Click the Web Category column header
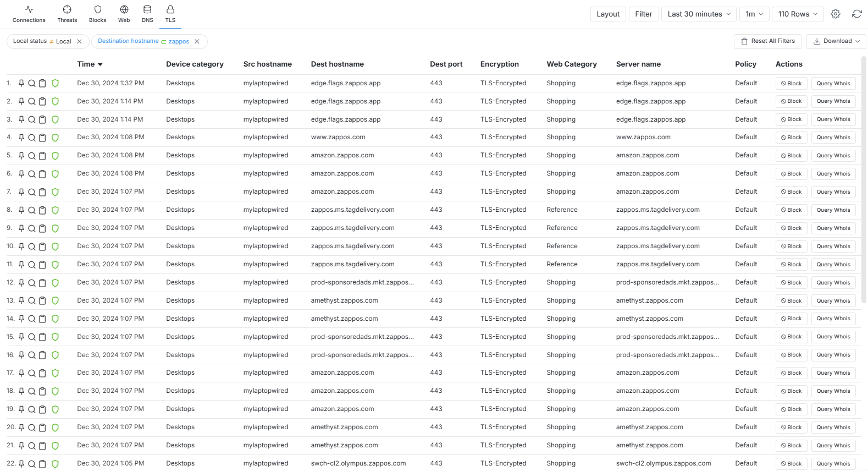Screen dimensions: 868x471 (x=572, y=64)
